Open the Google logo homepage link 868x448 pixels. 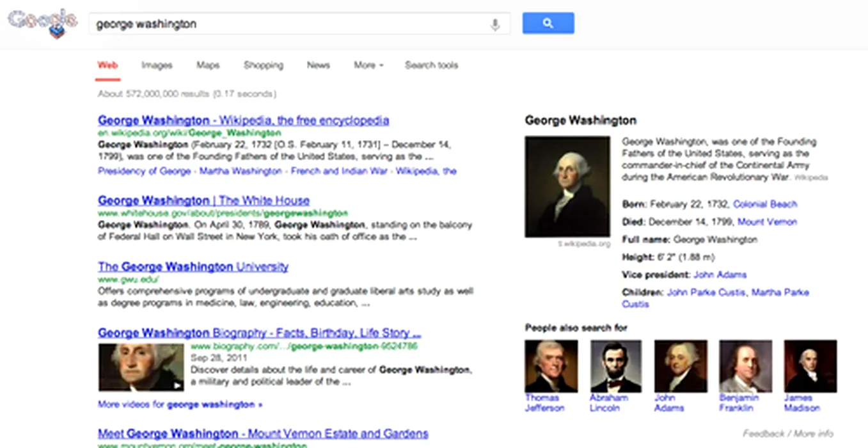click(x=42, y=23)
